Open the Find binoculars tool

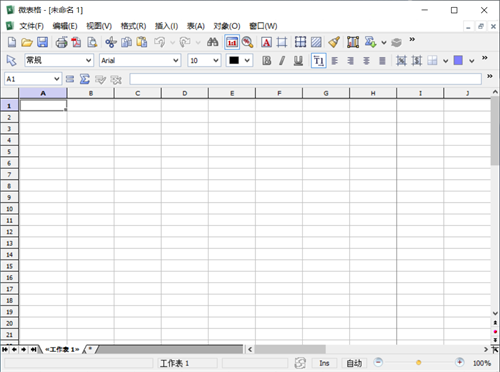click(x=212, y=42)
